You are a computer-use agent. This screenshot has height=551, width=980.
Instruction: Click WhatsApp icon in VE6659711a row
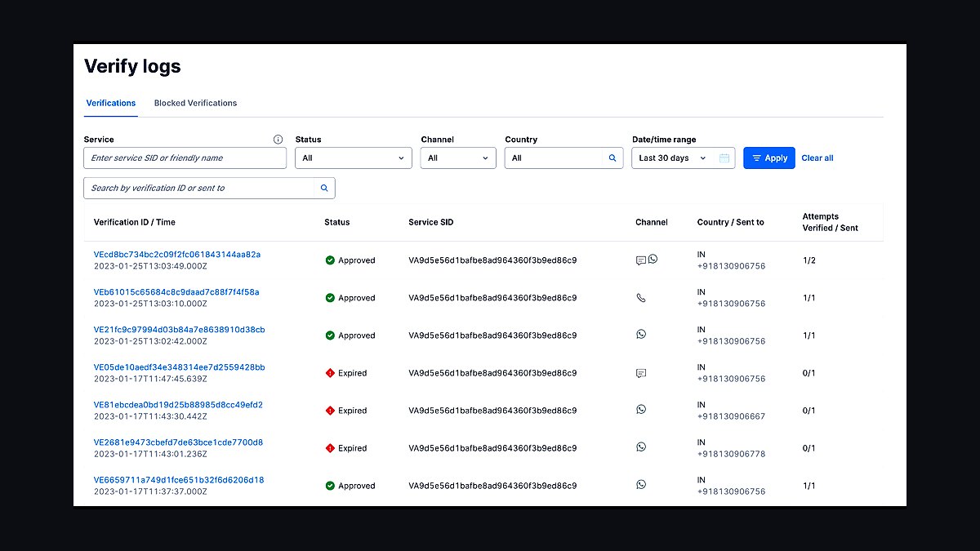(x=641, y=484)
